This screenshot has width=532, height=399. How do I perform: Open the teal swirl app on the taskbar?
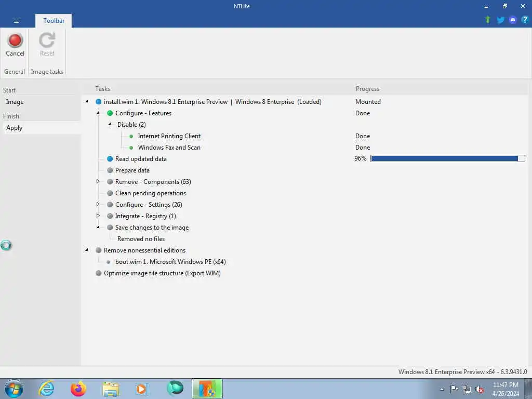[x=175, y=388]
